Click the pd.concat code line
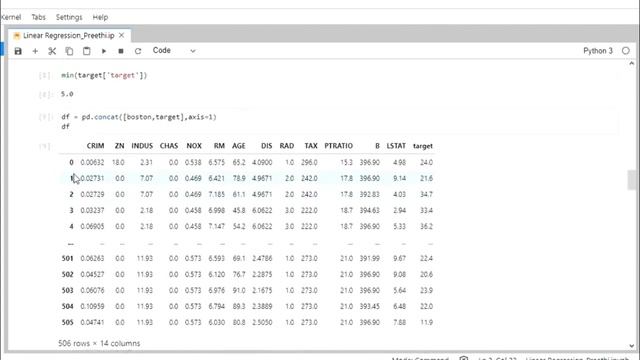 pyautogui.click(x=139, y=117)
